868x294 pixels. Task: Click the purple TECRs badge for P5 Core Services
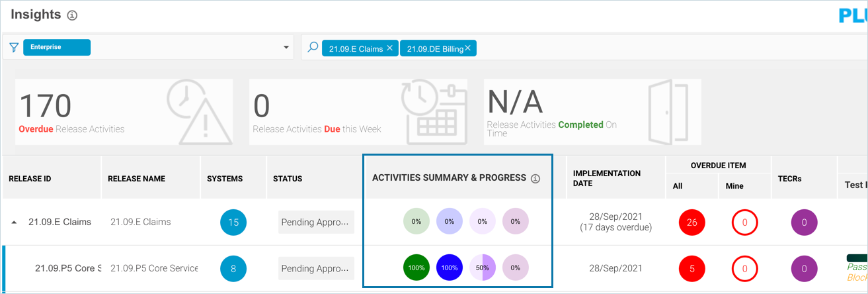pyautogui.click(x=804, y=269)
